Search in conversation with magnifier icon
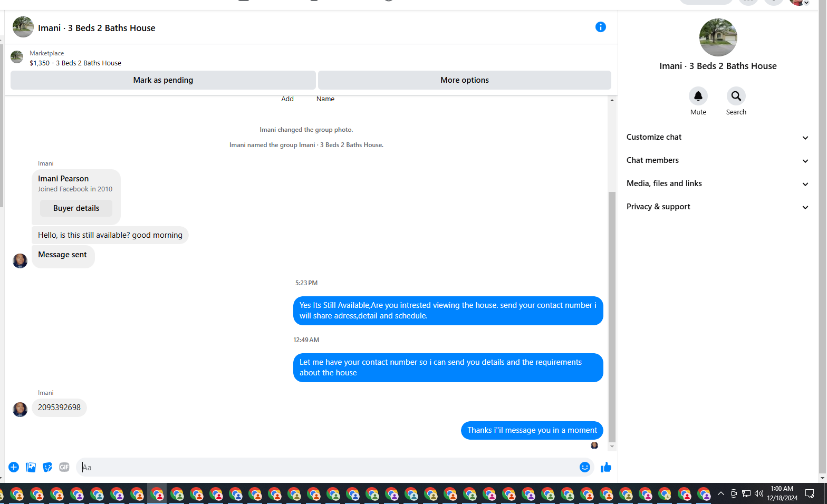Image resolution: width=827 pixels, height=504 pixels. pos(736,96)
